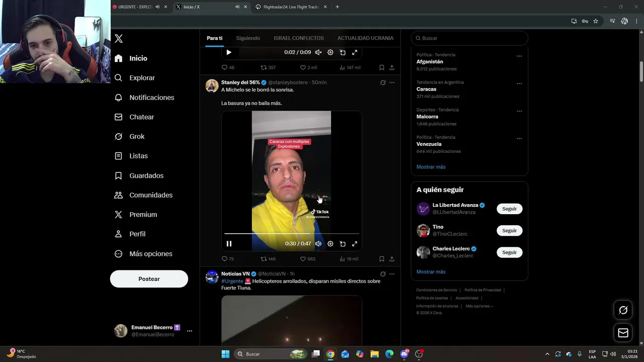Like the post with 962 likes
This screenshot has width=644, height=362.
point(308,259)
